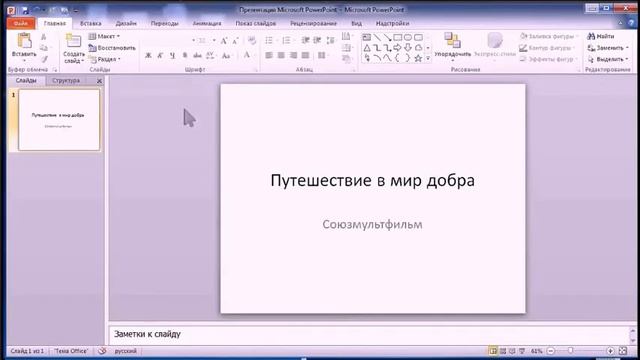
Task: Toggle strikethrough formatting
Action: [197, 56]
